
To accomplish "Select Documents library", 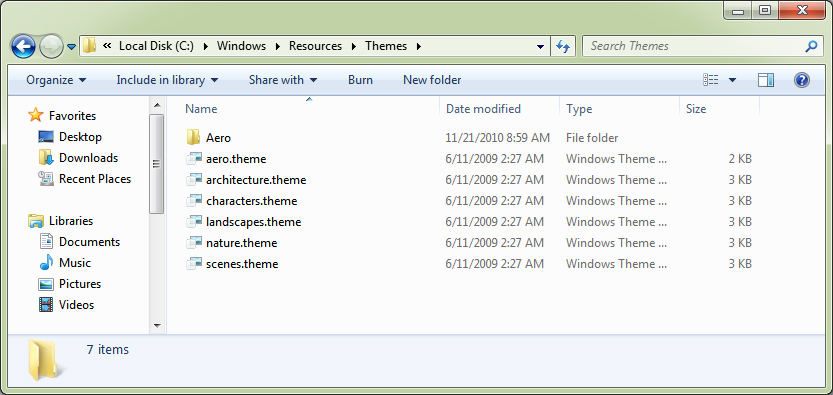I will pos(89,242).
